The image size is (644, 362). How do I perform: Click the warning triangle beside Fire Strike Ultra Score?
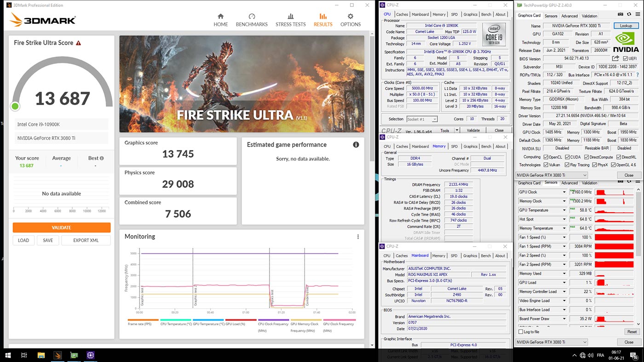79,43
